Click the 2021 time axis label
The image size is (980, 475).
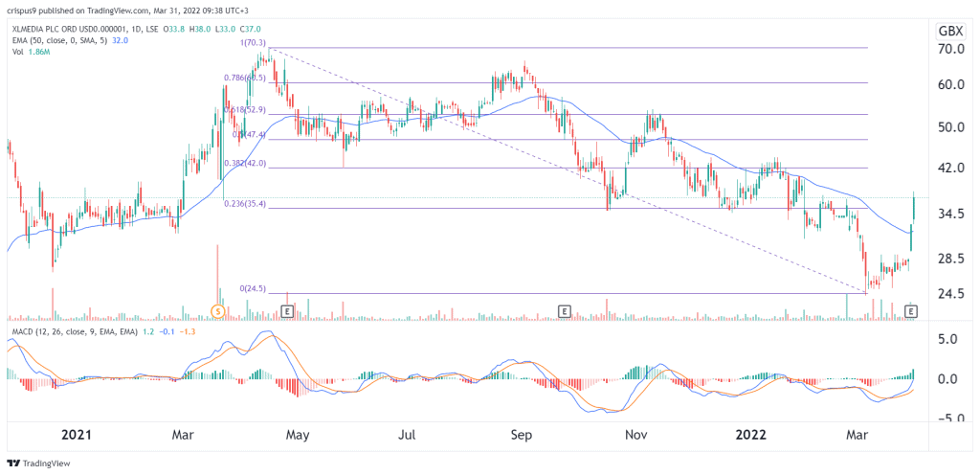pyautogui.click(x=78, y=435)
